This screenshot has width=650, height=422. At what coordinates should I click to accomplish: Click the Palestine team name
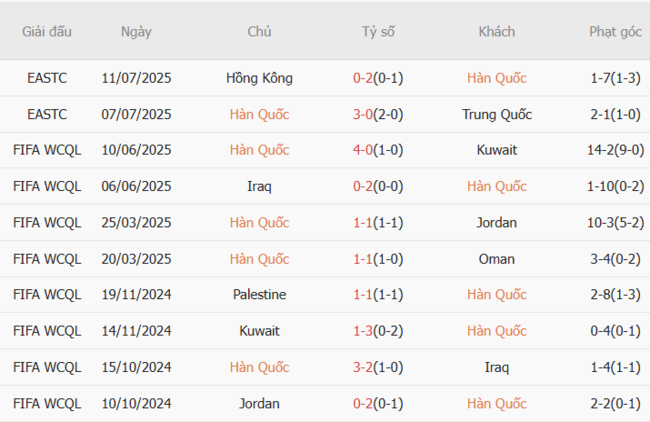pyautogui.click(x=259, y=295)
